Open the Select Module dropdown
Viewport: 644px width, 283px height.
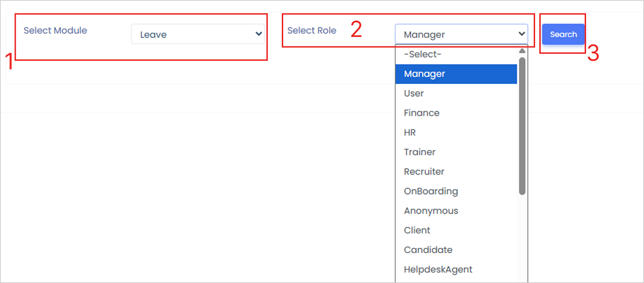[x=198, y=34]
